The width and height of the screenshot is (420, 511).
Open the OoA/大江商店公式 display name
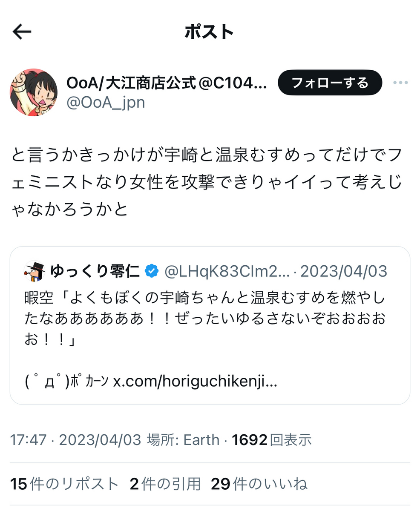click(x=167, y=83)
